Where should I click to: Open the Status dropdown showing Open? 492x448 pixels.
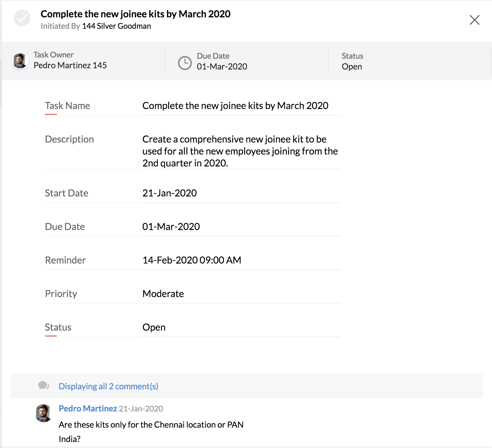pyautogui.click(x=154, y=327)
